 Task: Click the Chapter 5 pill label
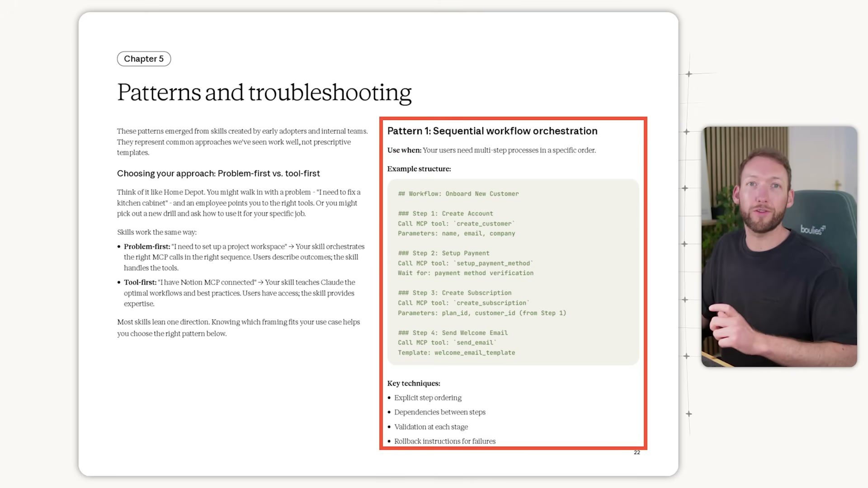[x=144, y=59]
